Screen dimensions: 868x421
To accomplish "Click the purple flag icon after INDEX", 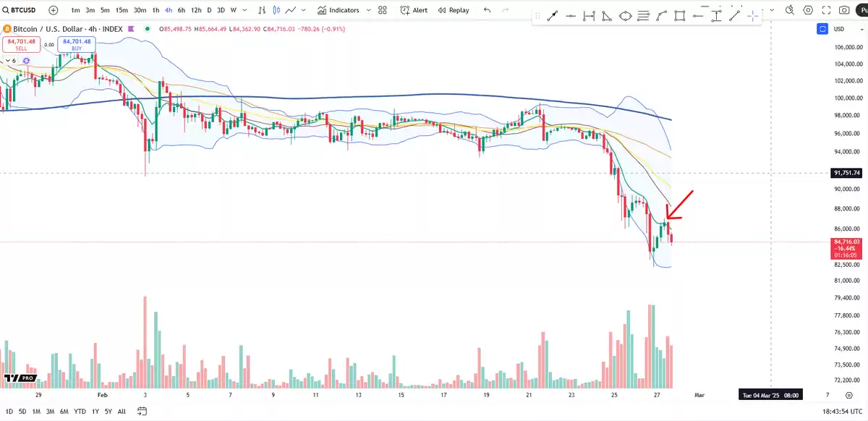I will (131, 29).
